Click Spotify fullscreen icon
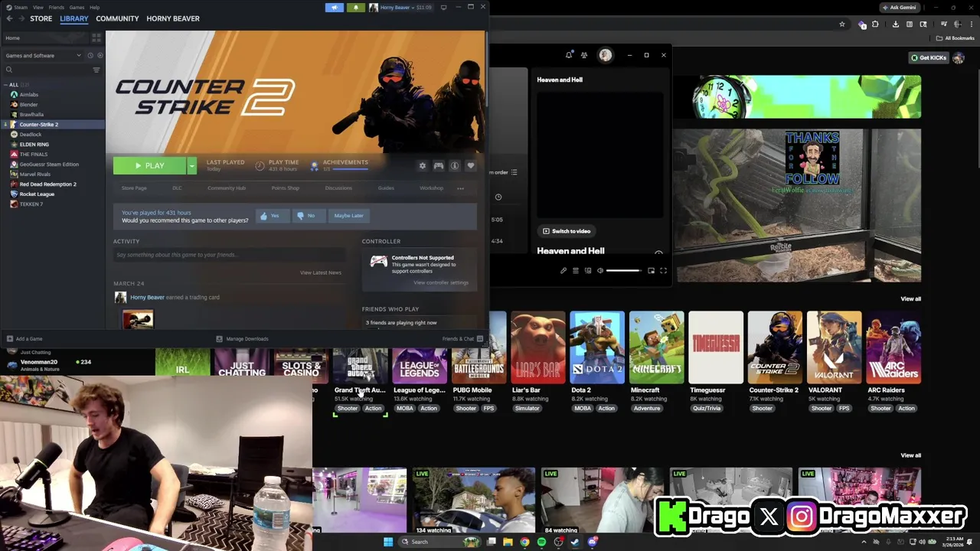 (664, 270)
